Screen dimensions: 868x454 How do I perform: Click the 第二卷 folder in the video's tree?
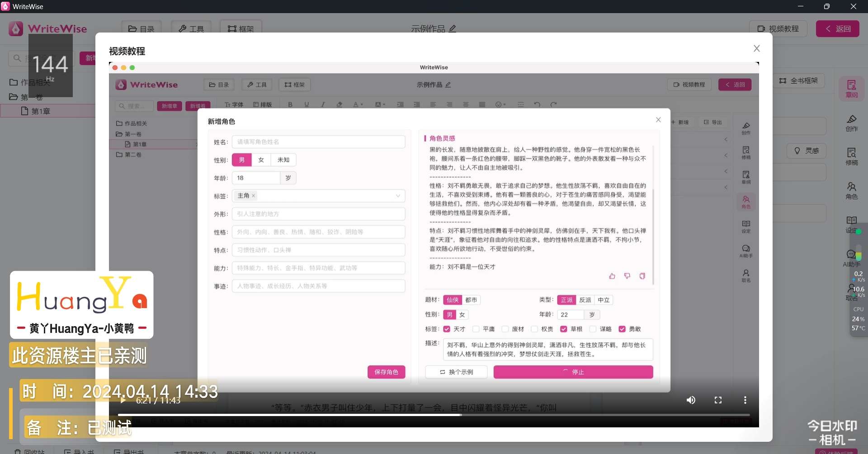coord(129,154)
